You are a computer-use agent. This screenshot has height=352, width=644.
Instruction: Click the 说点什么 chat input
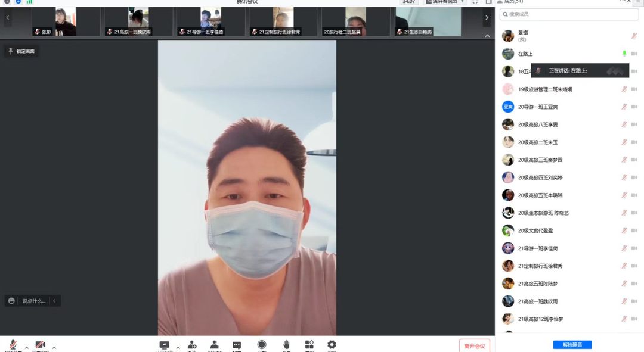[x=33, y=301]
